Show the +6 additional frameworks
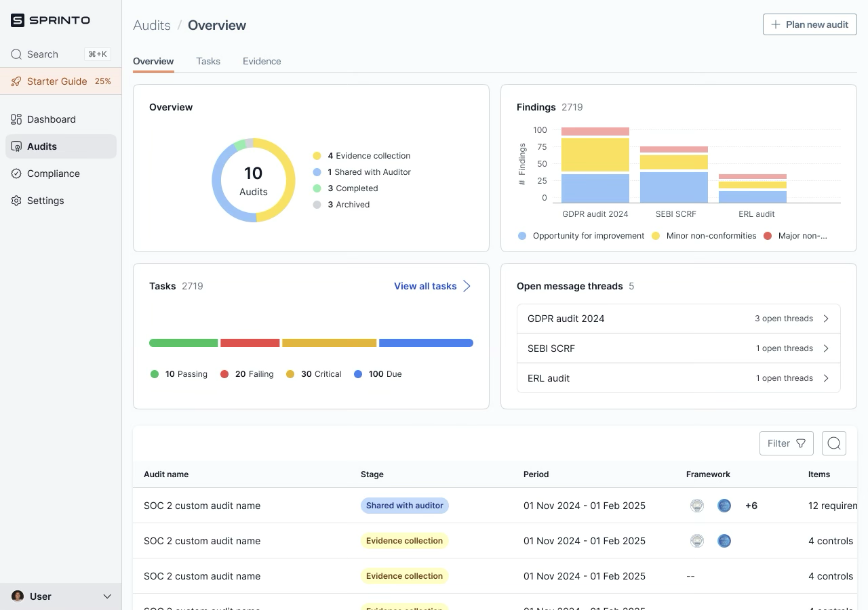This screenshot has height=610, width=868. click(751, 506)
